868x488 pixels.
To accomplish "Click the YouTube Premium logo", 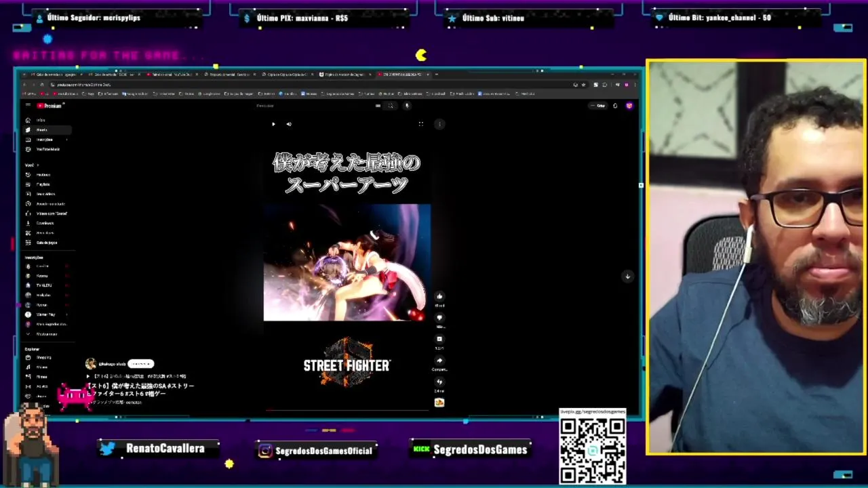I will point(50,105).
